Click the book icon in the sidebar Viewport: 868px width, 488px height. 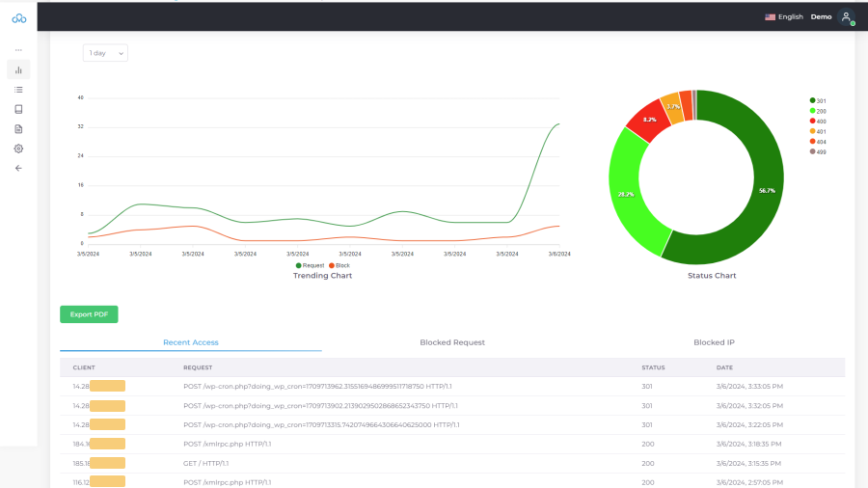click(x=18, y=109)
